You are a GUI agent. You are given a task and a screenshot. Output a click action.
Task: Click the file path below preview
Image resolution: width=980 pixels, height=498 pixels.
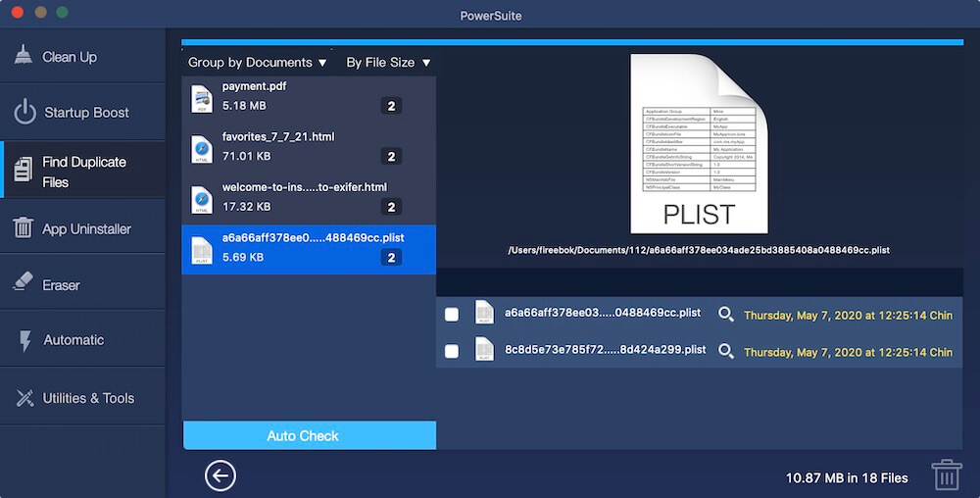tap(699, 250)
